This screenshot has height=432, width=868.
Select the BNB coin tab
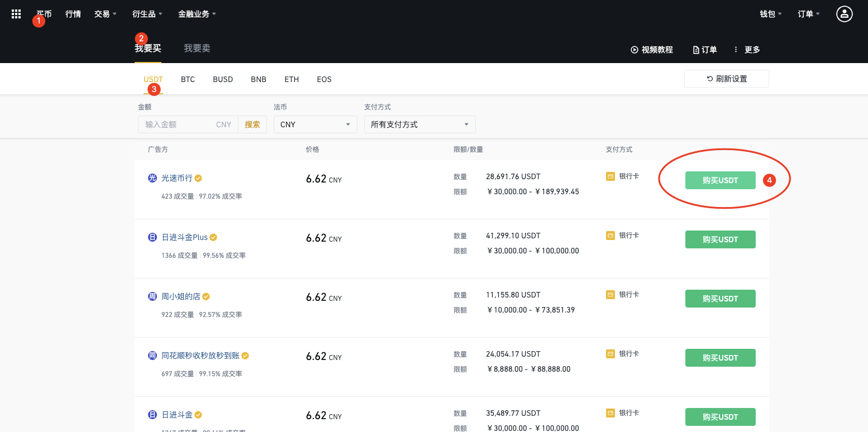(259, 79)
